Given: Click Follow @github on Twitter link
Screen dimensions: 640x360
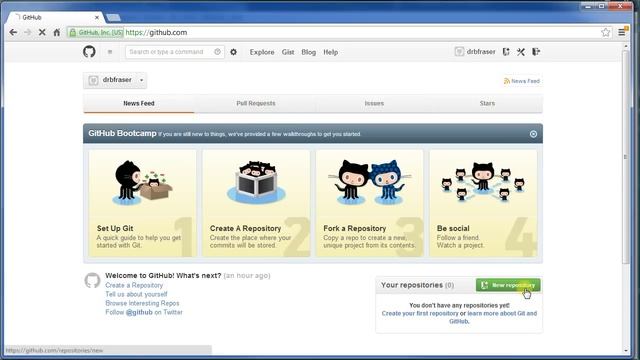Looking at the screenshot, I should (x=144, y=312).
